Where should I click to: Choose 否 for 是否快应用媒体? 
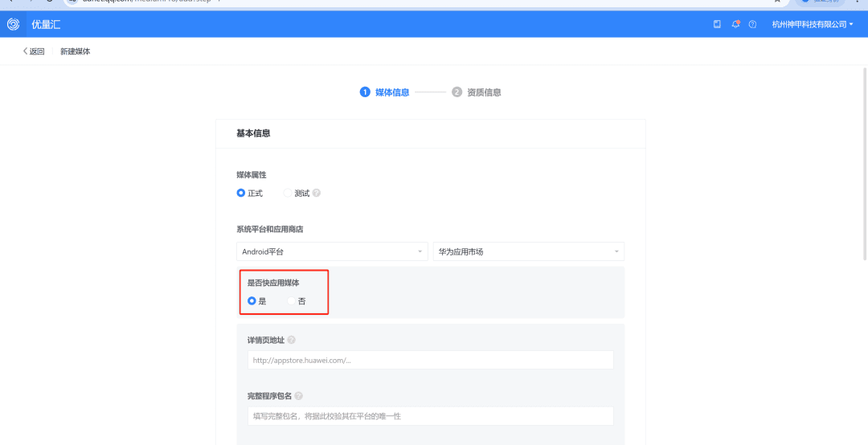click(x=292, y=301)
